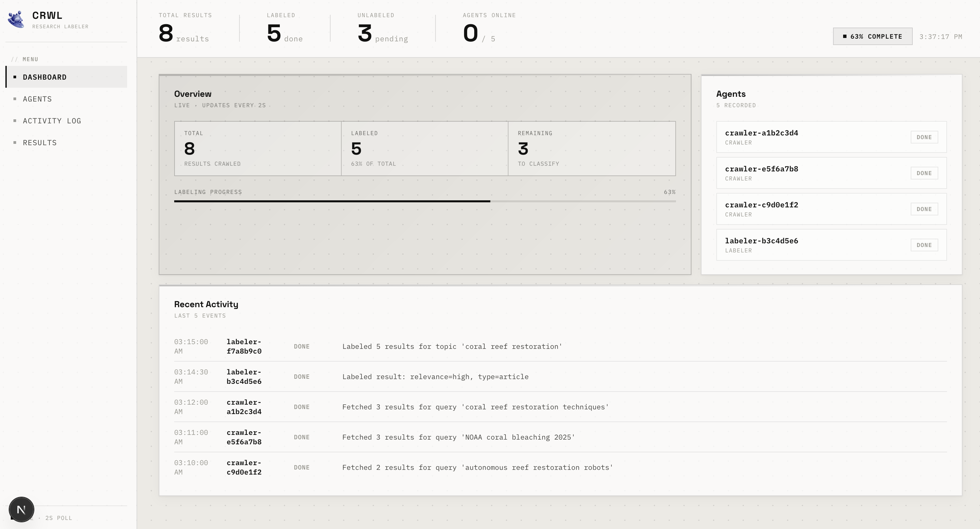This screenshot has width=980, height=529.
Task: Click the 'coral reef restoration' labeled event row
Action: pyautogui.click(x=452, y=347)
